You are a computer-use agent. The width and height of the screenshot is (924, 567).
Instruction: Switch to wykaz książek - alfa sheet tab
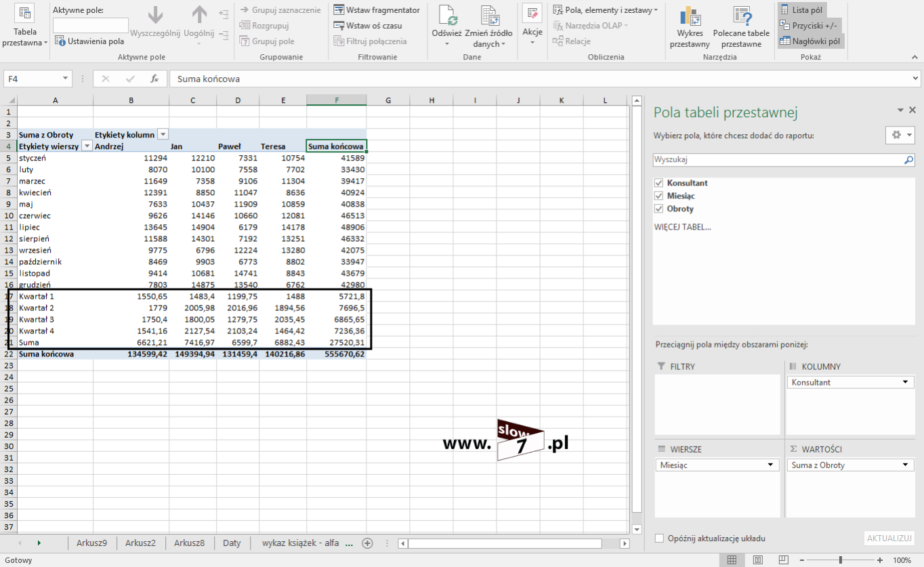click(x=301, y=543)
